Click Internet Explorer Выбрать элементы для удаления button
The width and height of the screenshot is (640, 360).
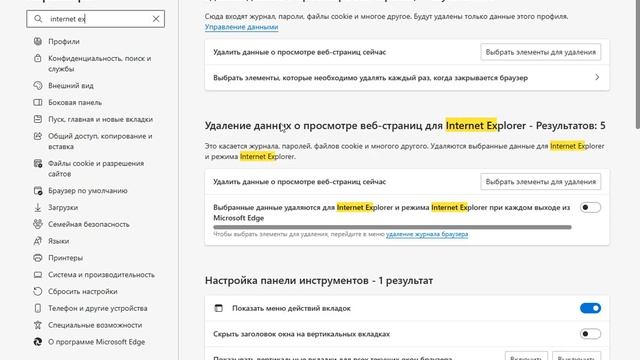pos(540,182)
